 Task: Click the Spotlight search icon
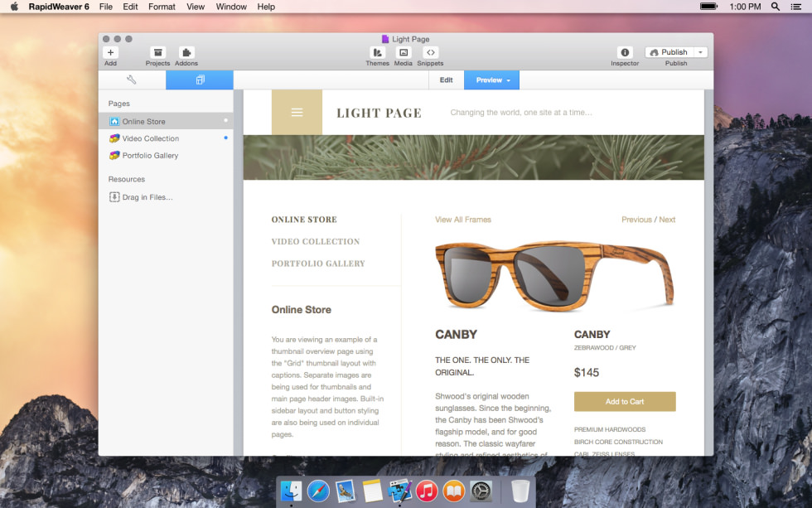(776, 6)
